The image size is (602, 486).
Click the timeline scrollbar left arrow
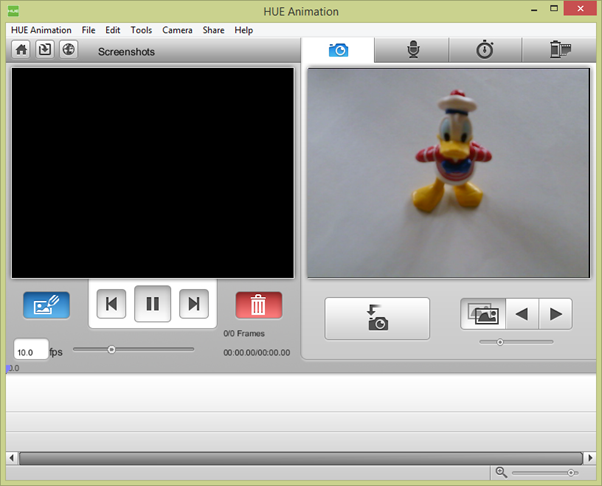tap(12, 458)
